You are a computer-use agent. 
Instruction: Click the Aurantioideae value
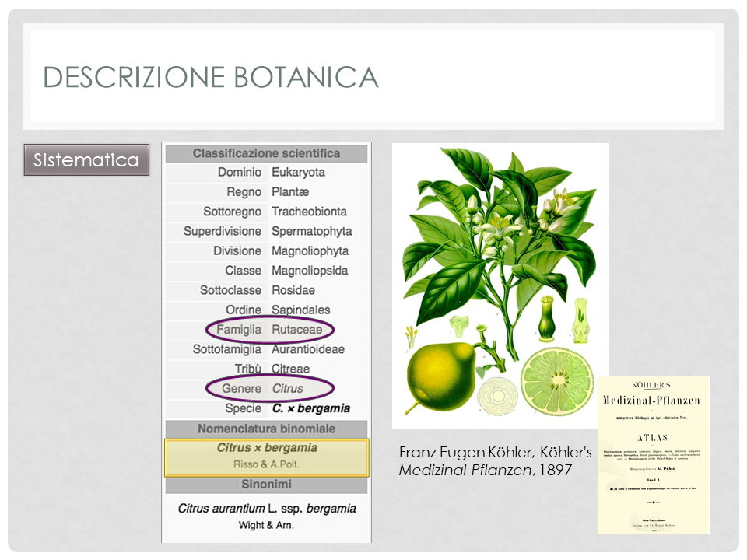(308, 349)
